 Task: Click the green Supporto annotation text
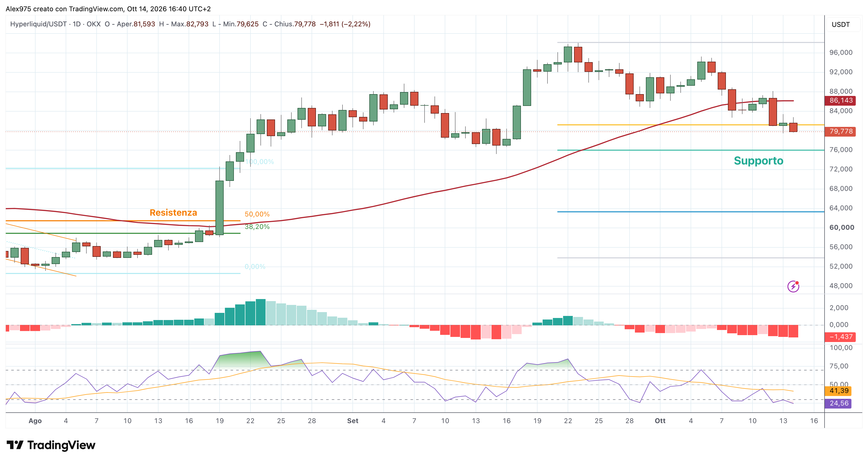[759, 161]
